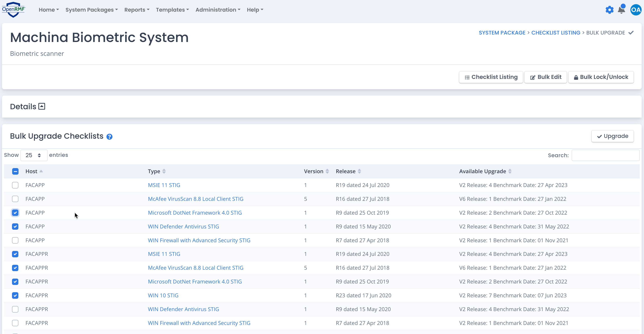Open FACAPPR MSIE 11 STIG link
The height and width of the screenshot is (334, 644).
pyautogui.click(x=164, y=254)
